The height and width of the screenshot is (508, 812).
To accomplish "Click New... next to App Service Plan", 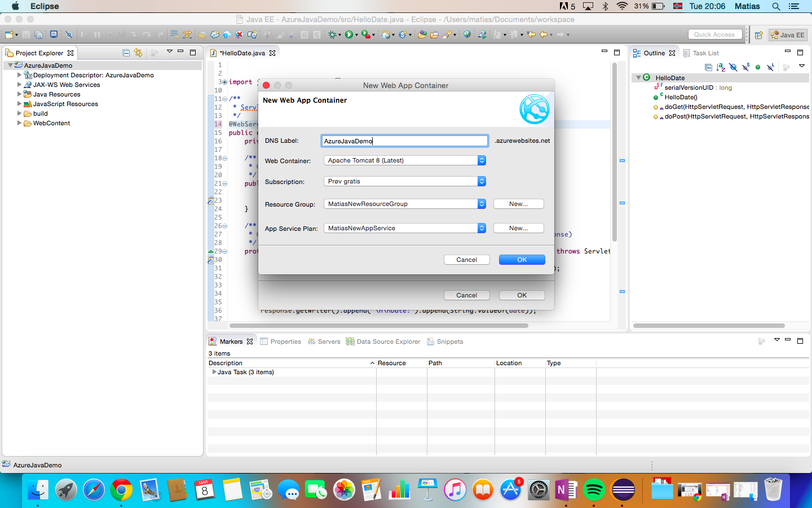I will pyautogui.click(x=519, y=228).
